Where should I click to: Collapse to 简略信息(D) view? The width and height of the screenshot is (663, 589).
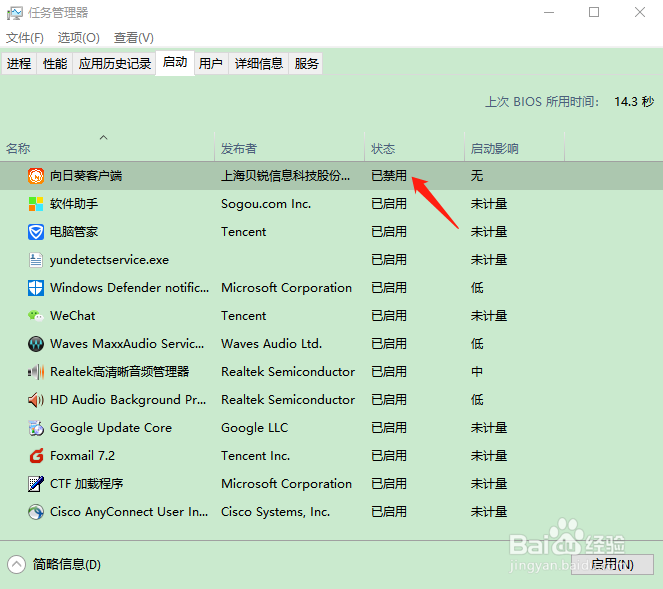(x=54, y=564)
